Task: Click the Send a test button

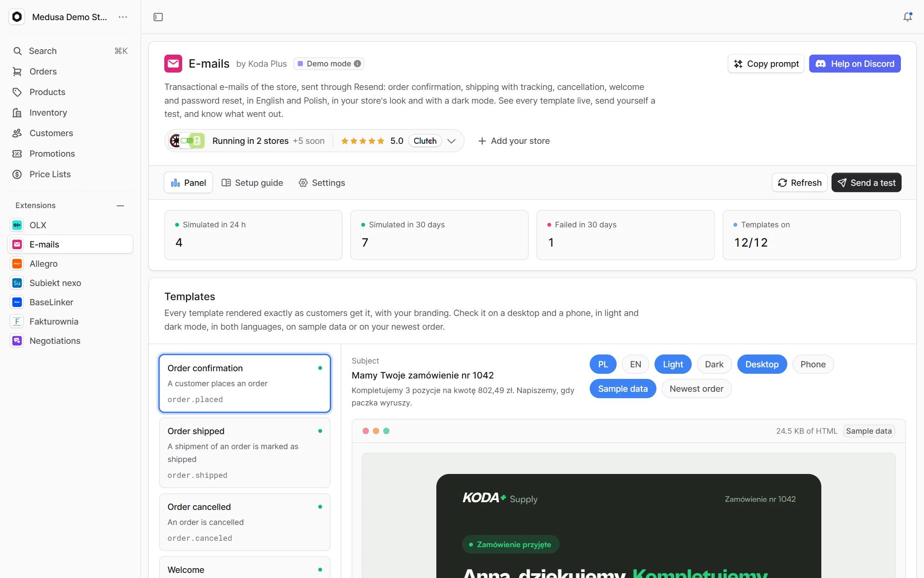Action: pos(866,183)
